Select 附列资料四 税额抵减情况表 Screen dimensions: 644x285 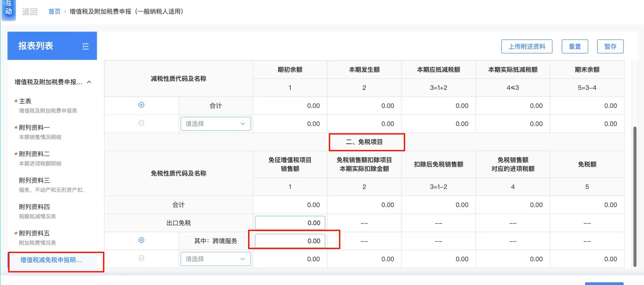[34, 207]
